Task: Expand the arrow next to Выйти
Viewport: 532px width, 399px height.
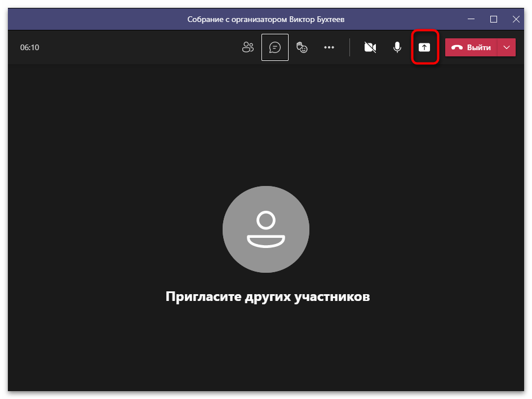Action: [507, 47]
